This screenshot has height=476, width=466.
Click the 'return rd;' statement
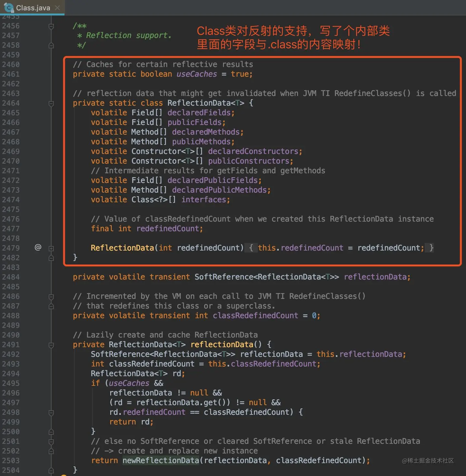pyautogui.click(x=131, y=422)
